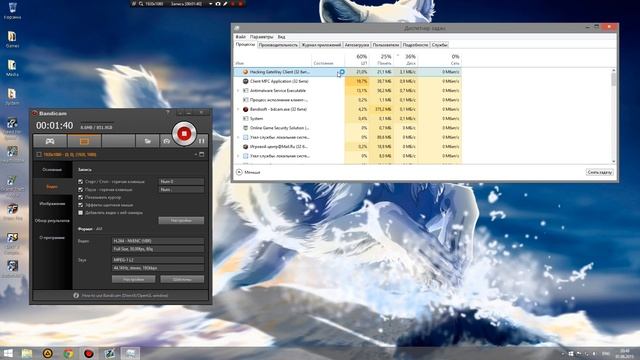Sort processes by the Память column header
640x360 pixels.
tap(381, 60)
